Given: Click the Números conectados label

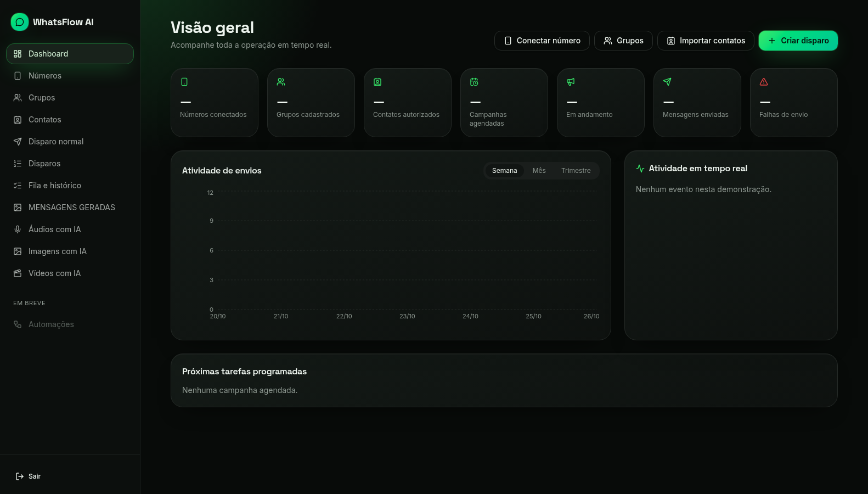Looking at the screenshot, I should tap(213, 115).
